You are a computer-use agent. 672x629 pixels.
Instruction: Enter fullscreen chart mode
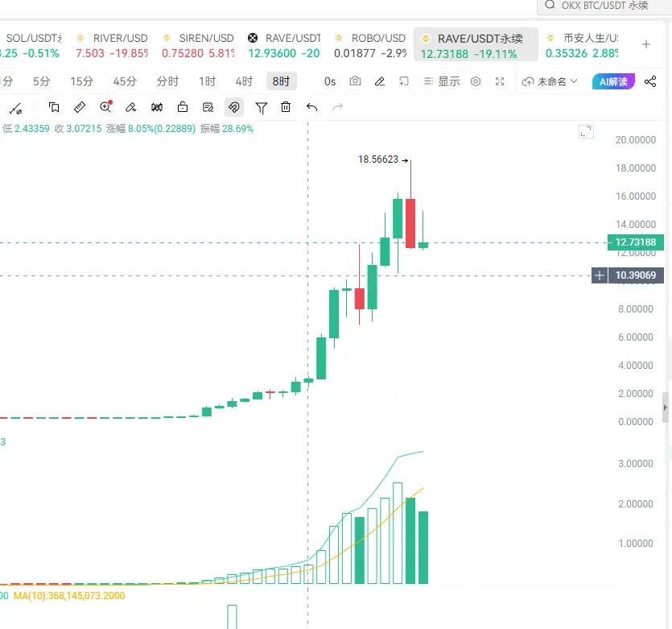[x=500, y=81]
